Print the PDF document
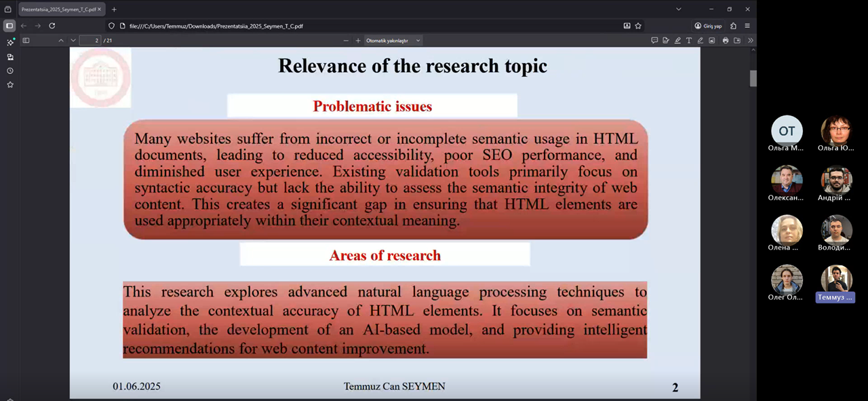The height and width of the screenshot is (401, 868). click(726, 41)
